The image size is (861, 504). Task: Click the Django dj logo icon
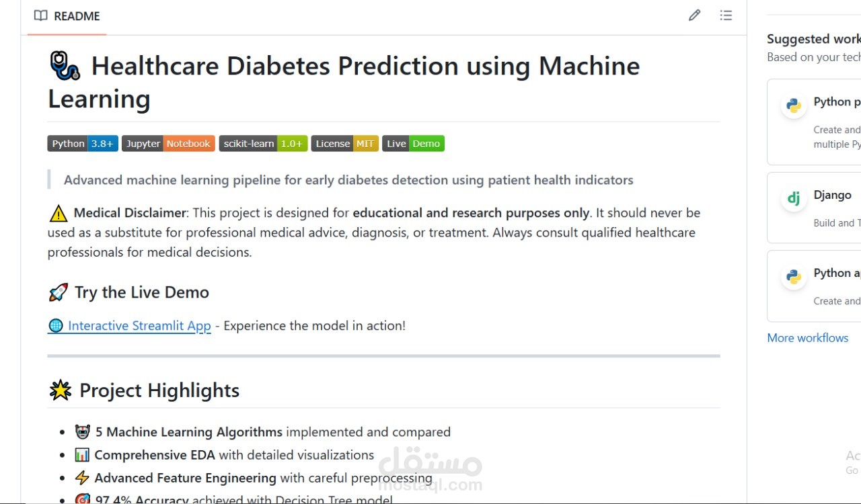point(794,198)
